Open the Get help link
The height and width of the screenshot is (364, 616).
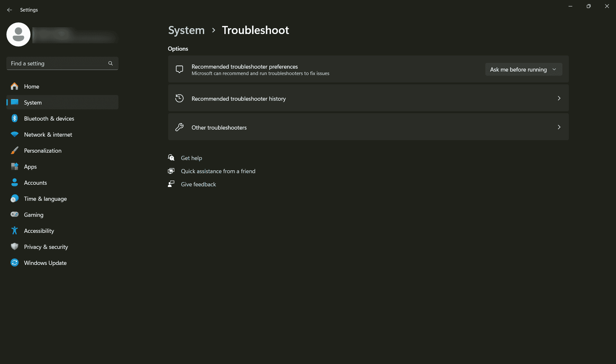tap(191, 158)
